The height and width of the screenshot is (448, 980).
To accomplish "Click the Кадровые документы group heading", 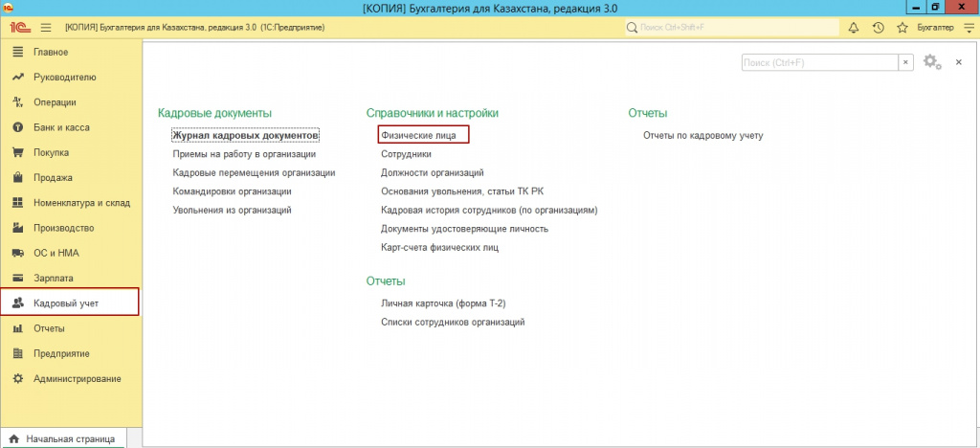I will [215, 113].
